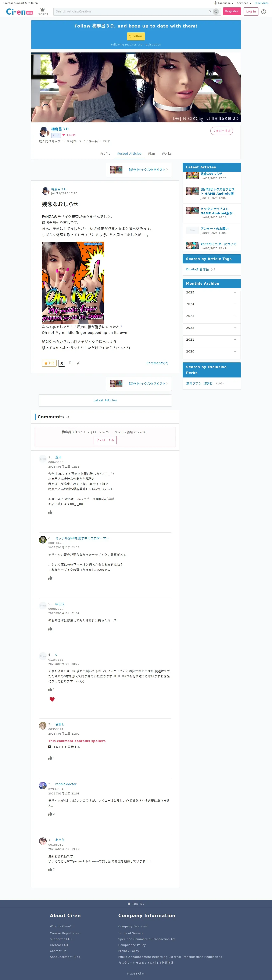
Task: Open Comments(7) link
Action: [x=157, y=363]
